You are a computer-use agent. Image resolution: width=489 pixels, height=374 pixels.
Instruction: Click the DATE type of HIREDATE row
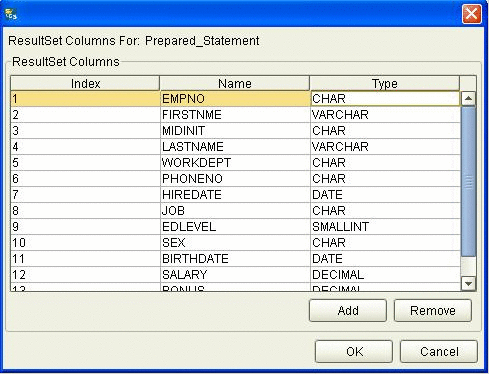click(385, 195)
